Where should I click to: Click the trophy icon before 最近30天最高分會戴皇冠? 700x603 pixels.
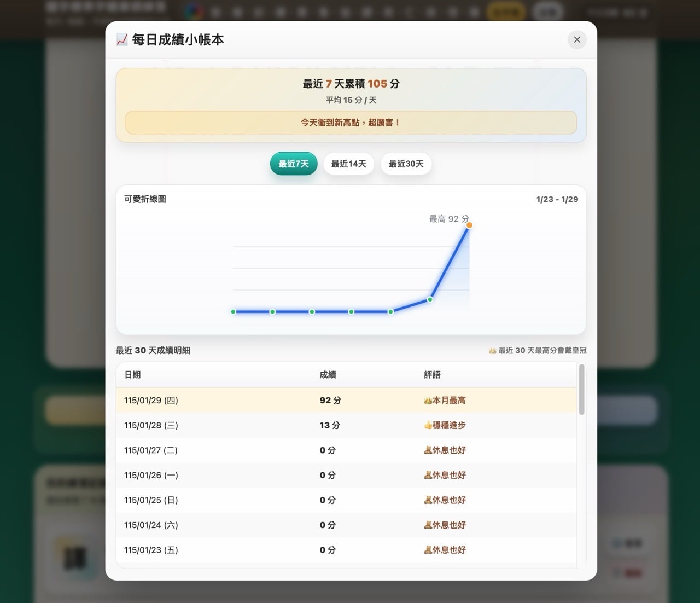(x=493, y=350)
